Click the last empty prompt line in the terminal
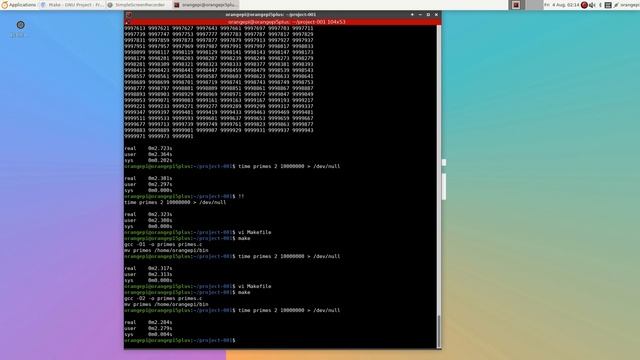The width and height of the screenshot is (640, 360). (x=180, y=340)
